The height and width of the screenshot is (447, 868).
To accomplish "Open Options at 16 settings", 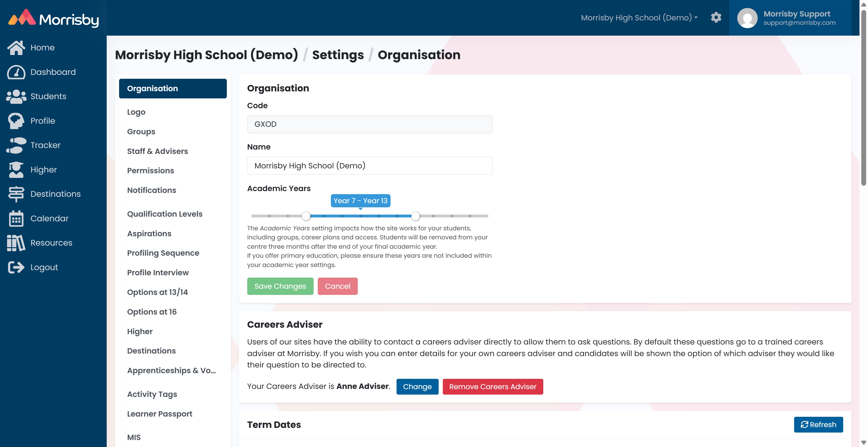I will 152,312.
